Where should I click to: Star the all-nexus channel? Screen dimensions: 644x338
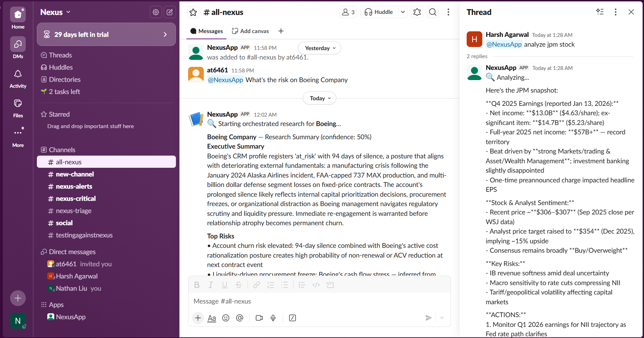[x=193, y=13]
